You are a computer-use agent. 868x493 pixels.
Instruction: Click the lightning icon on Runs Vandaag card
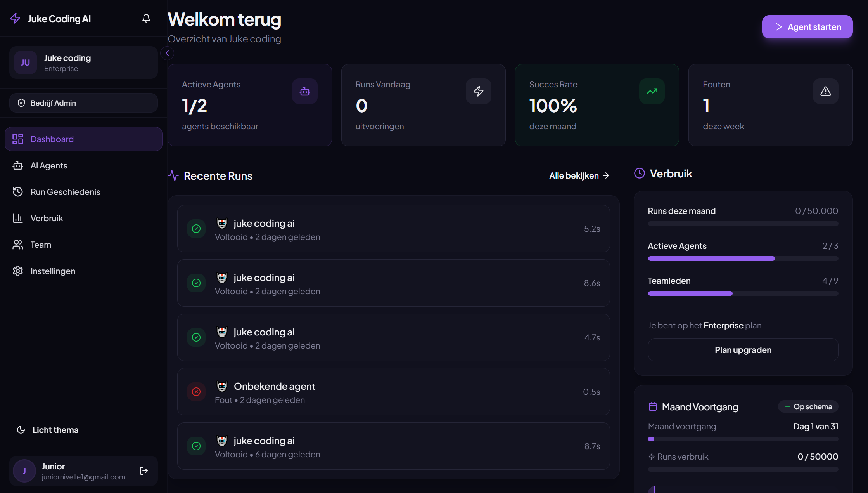[478, 91]
